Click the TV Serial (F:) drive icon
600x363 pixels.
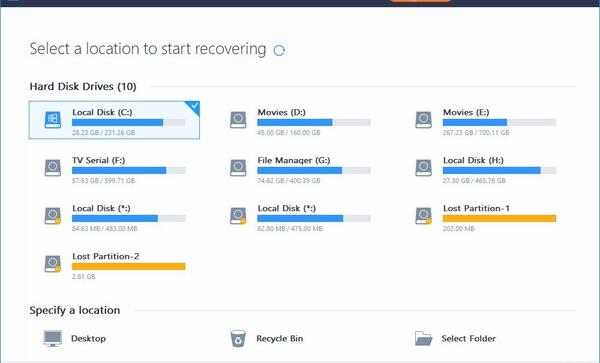[53, 168]
